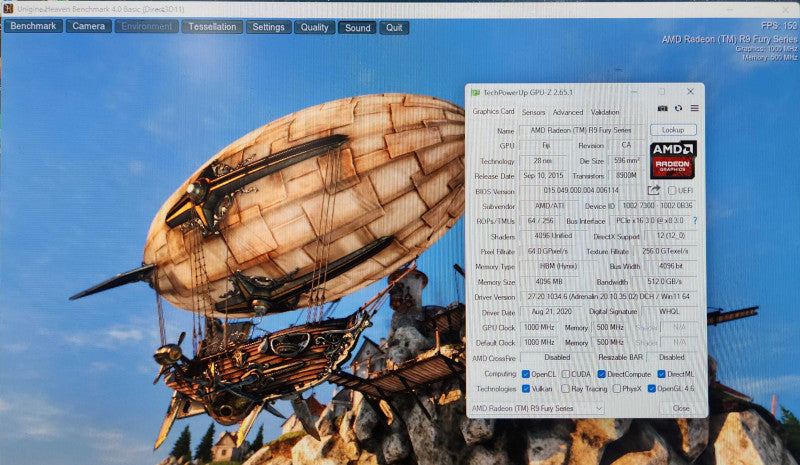Click the DirectX Support value 12 (12_0)
800x465 pixels.
670,236
